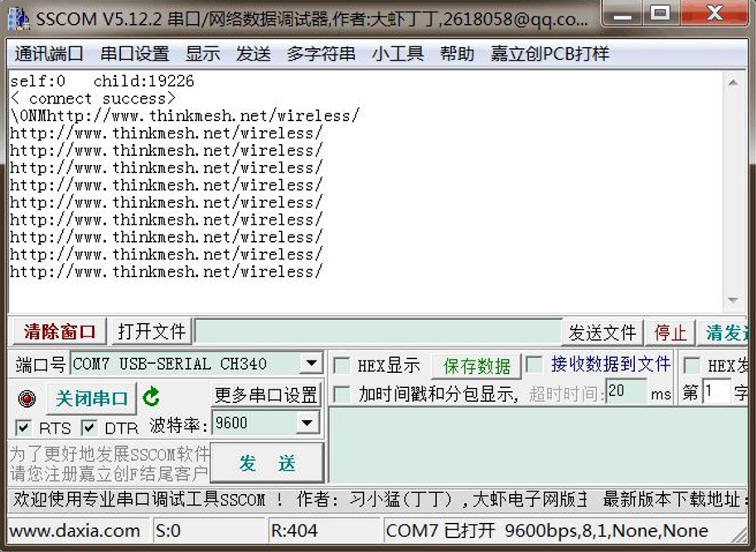Click the 为了更好地发展SSCOM软件 notice text
Screen dimensions: 756x552
pyautogui.click(x=109, y=453)
